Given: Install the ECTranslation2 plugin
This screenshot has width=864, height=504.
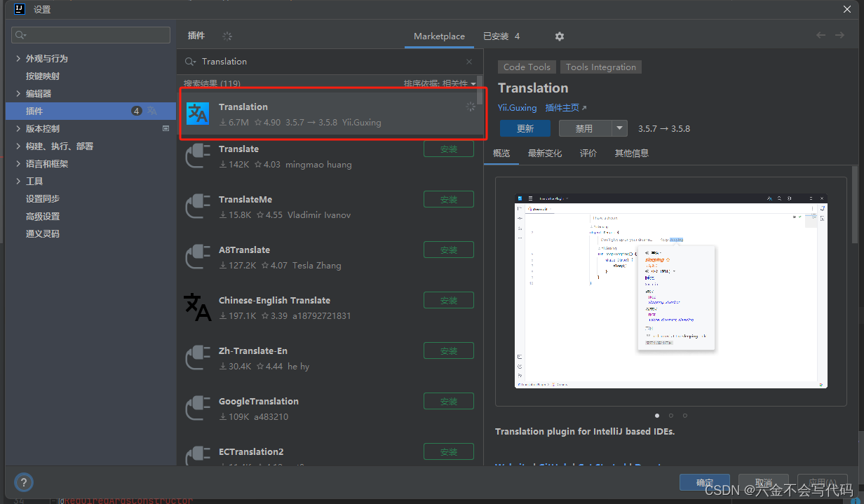Looking at the screenshot, I should [x=449, y=451].
